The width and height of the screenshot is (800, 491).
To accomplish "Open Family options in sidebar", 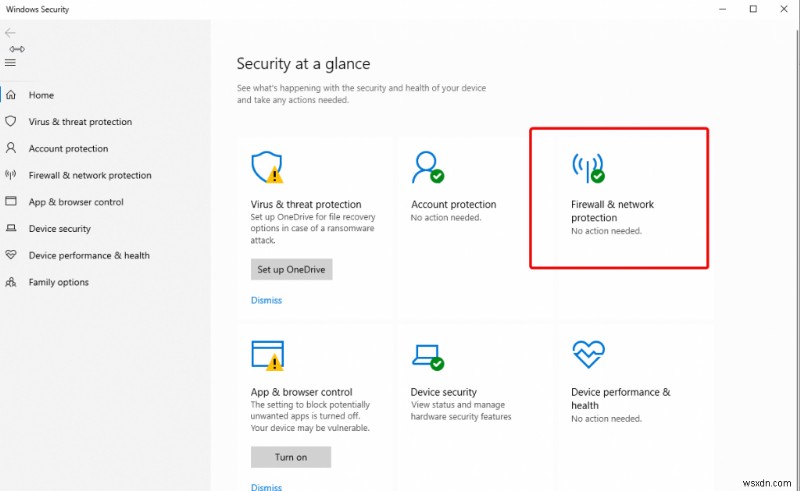I will (x=58, y=282).
